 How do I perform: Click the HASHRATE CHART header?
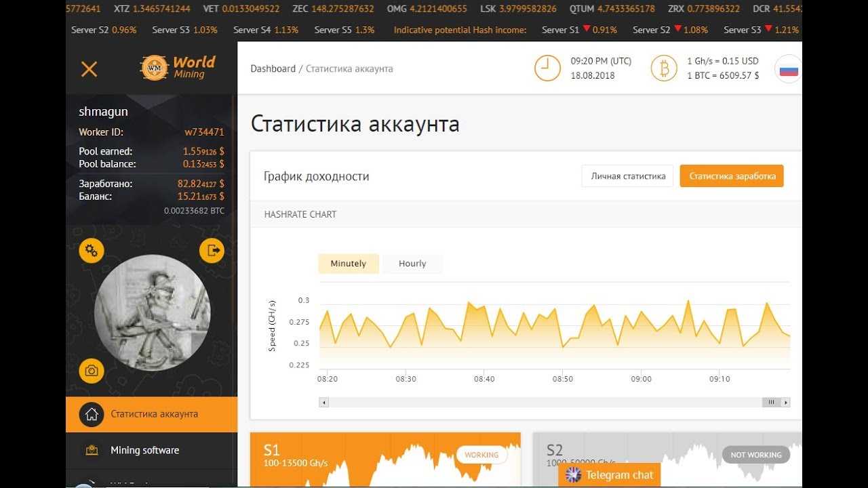[x=300, y=214]
